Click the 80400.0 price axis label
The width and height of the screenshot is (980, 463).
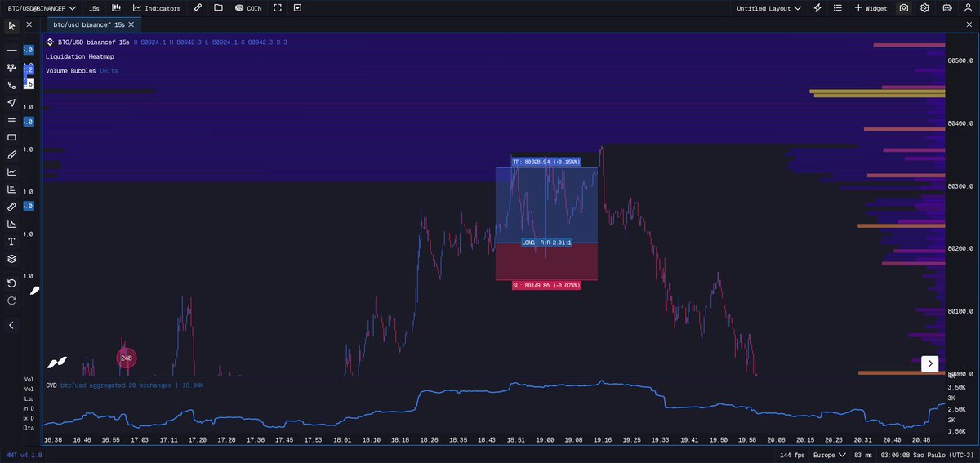pos(962,123)
